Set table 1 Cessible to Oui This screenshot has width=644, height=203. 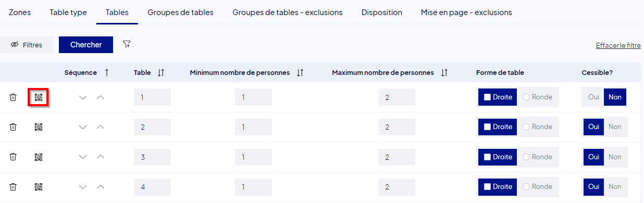(593, 97)
